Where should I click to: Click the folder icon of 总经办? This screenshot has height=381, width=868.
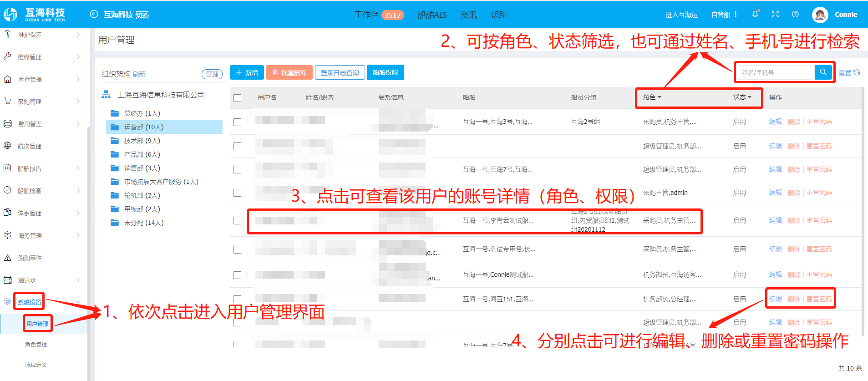coord(115,113)
